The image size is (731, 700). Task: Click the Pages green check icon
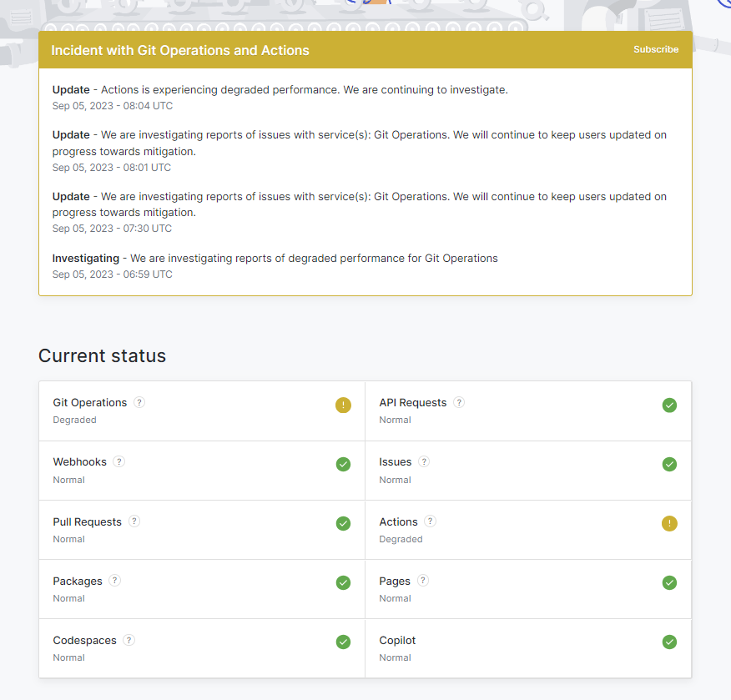tap(669, 582)
